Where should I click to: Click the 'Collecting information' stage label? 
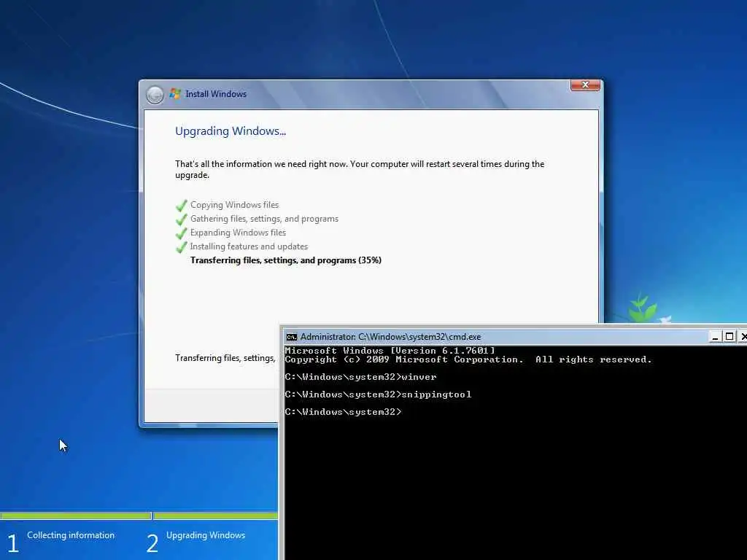(x=71, y=535)
